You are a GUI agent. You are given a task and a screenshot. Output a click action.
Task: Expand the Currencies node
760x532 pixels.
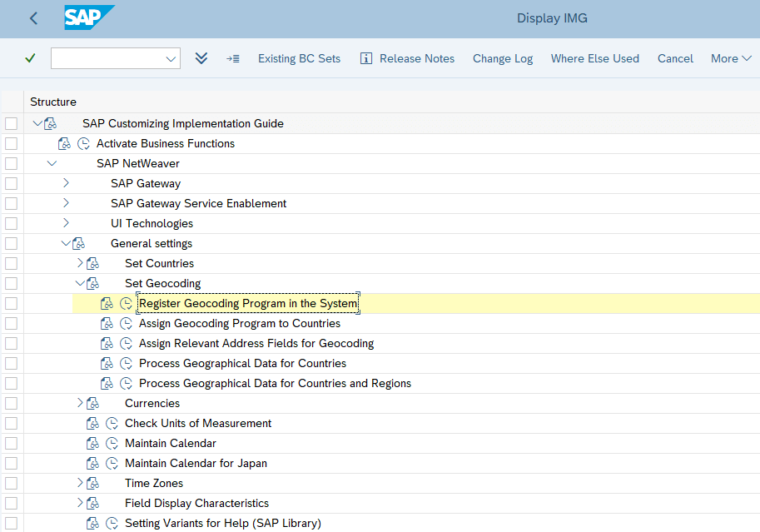[x=80, y=402]
